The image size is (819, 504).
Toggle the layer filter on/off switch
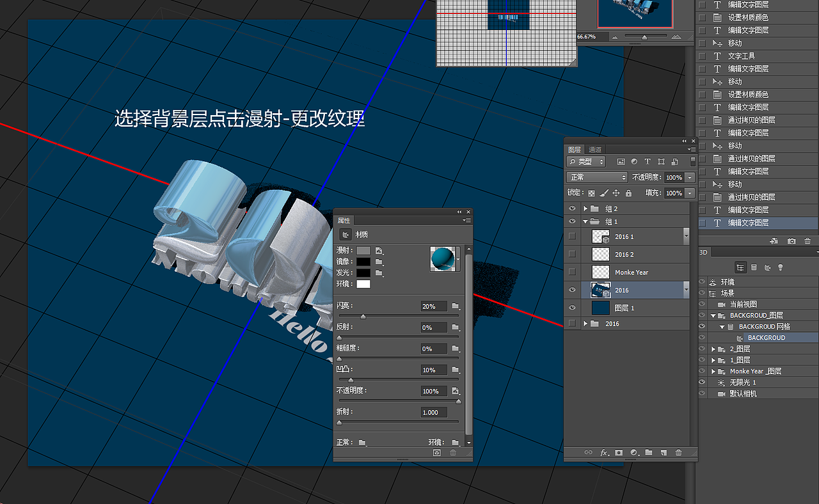(x=693, y=162)
